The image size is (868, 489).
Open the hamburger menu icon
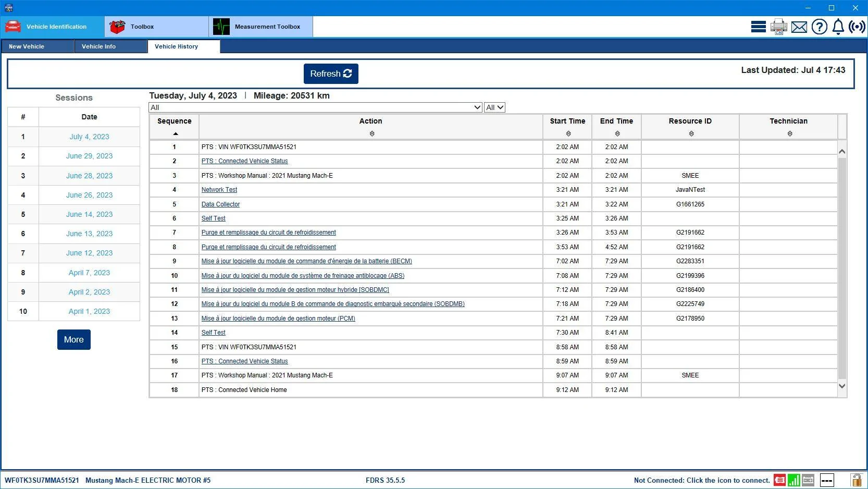pyautogui.click(x=758, y=27)
